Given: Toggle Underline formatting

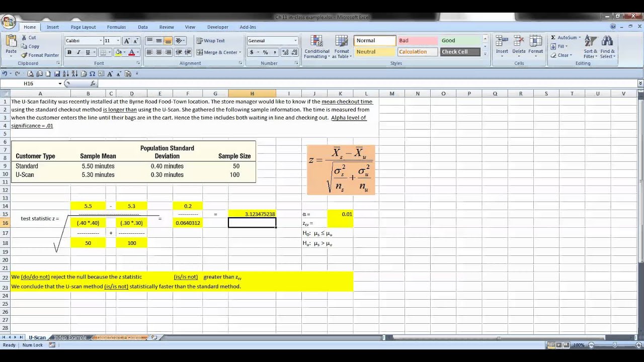Looking at the screenshot, I should tap(88, 52).
